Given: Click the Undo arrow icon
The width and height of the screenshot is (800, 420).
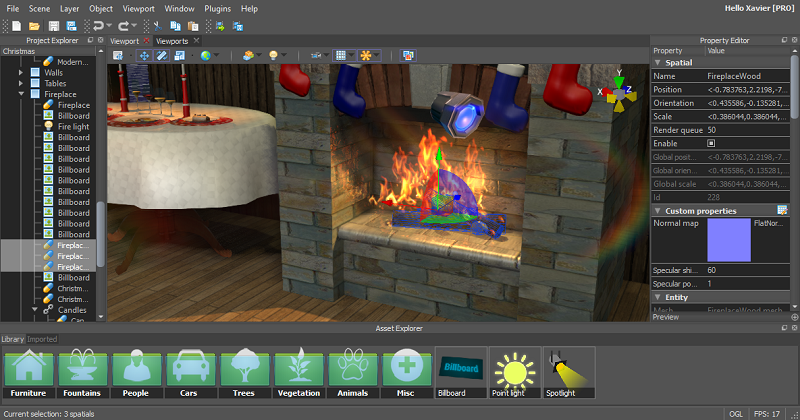Looking at the screenshot, I should tap(99, 25).
